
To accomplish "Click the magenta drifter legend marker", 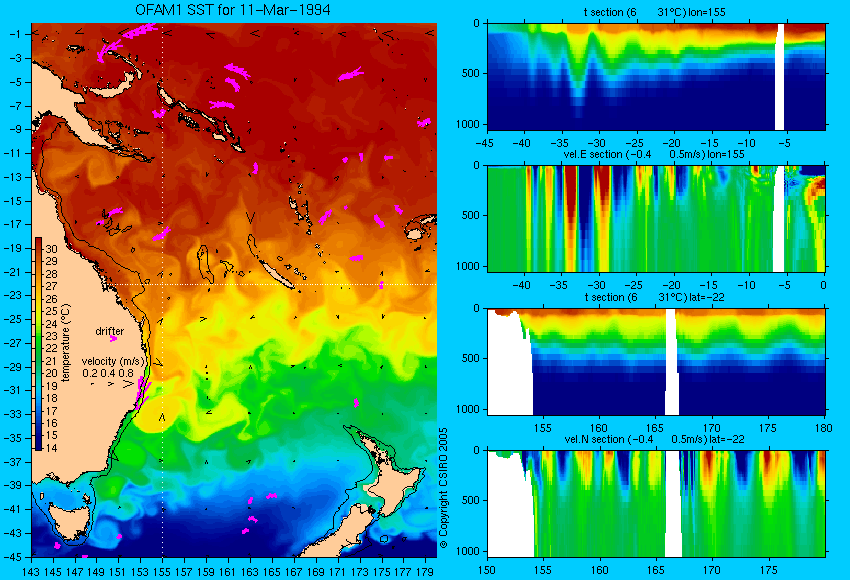I will point(113,339).
